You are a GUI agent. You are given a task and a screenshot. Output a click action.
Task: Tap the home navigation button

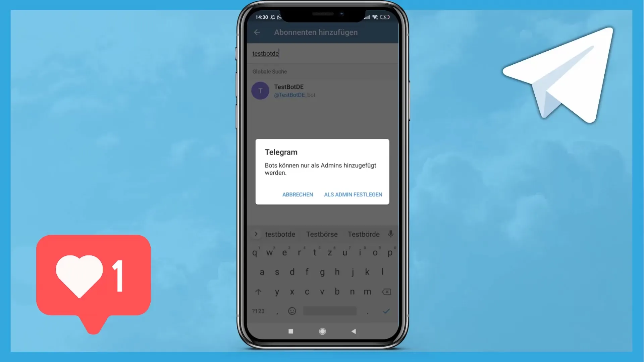coord(322,331)
